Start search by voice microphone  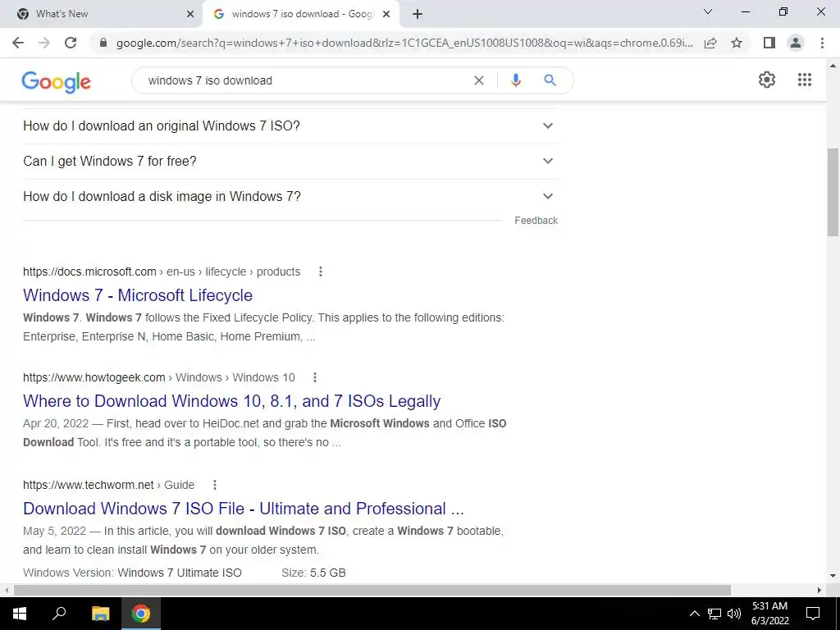click(x=516, y=80)
